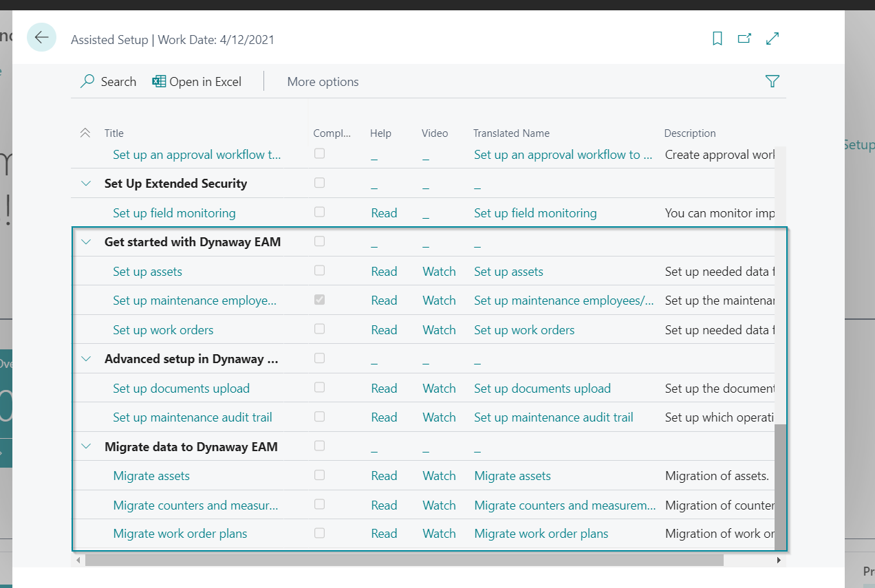Collapse Get started with Dynaway EAM group
Viewport: 875px width, 588px height.
click(x=86, y=242)
